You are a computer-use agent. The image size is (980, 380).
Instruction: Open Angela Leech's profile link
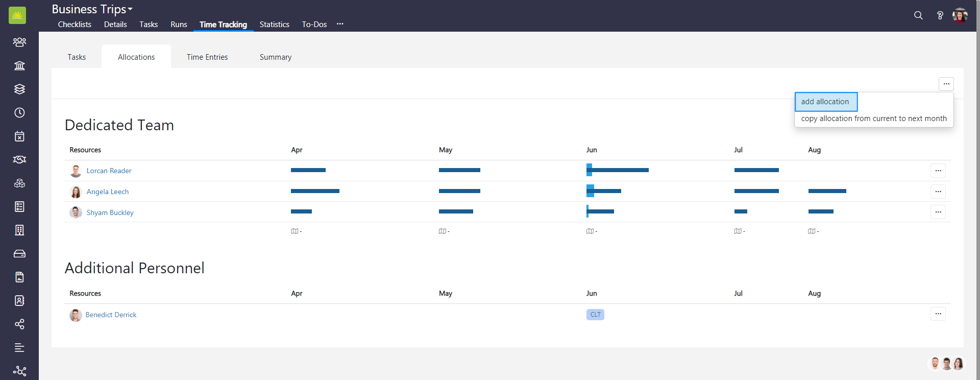pyautogui.click(x=108, y=192)
